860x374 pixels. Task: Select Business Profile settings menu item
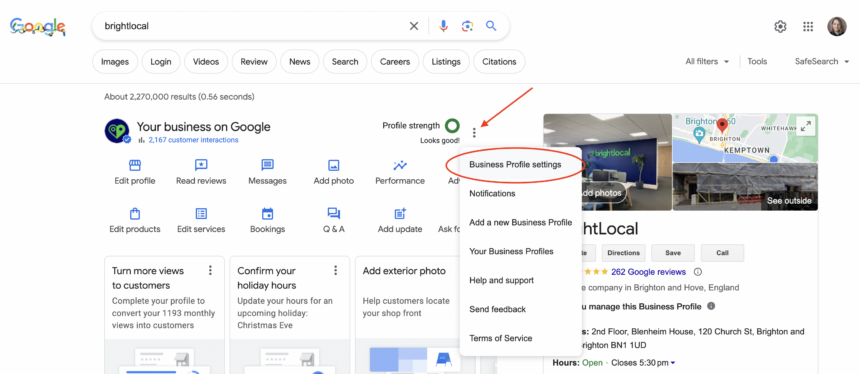(515, 165)
